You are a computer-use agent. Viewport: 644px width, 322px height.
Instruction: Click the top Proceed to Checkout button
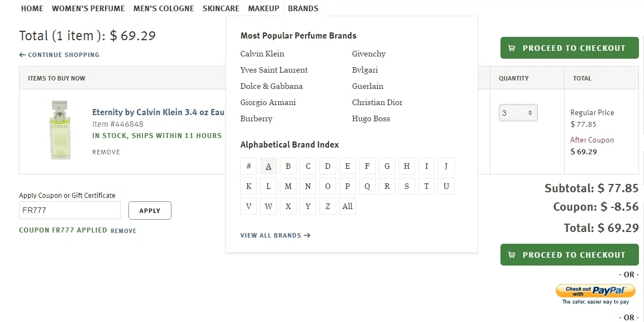click(569, 48)
